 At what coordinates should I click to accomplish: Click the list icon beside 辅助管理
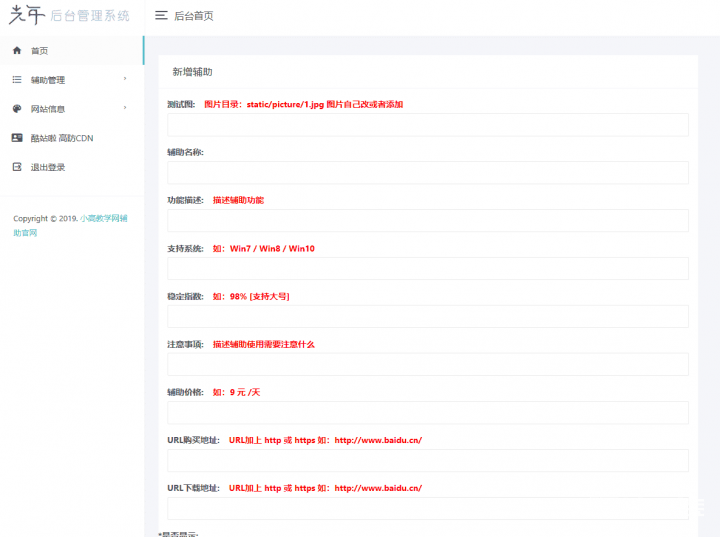click(17, 79)
